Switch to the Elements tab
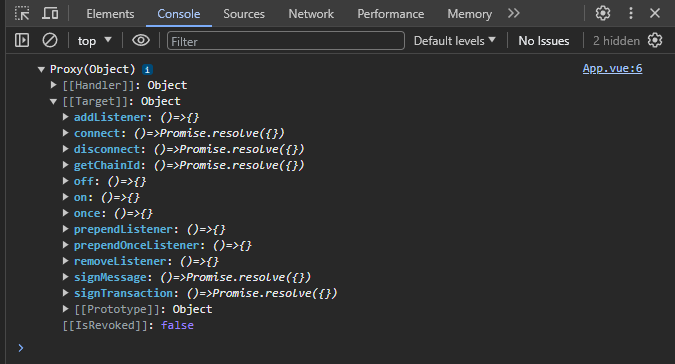675x364 pixels. [x=110, y=14]
